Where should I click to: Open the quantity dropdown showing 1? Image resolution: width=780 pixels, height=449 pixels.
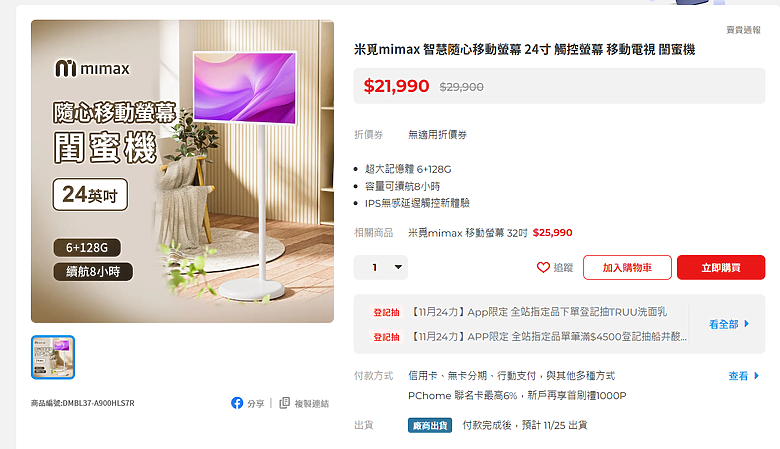tap(381, 268)
